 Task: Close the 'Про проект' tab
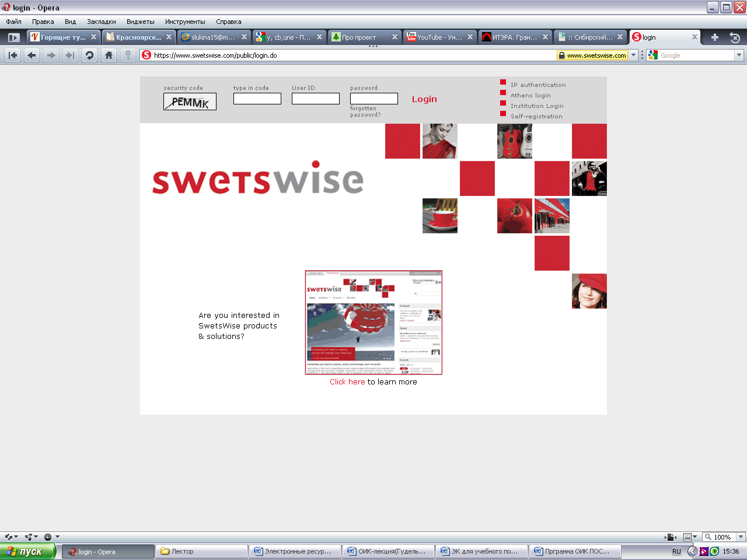(395, 37)
